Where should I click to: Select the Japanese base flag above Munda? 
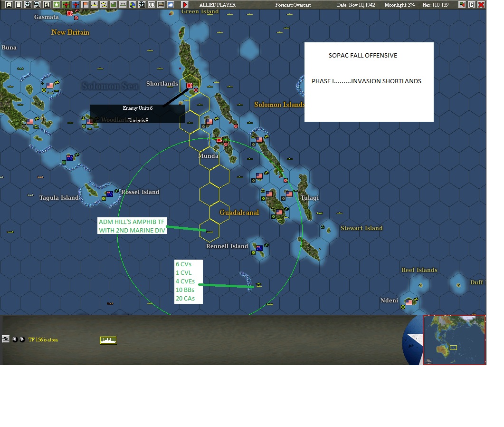pyautogui.click(x=219, y=140)
